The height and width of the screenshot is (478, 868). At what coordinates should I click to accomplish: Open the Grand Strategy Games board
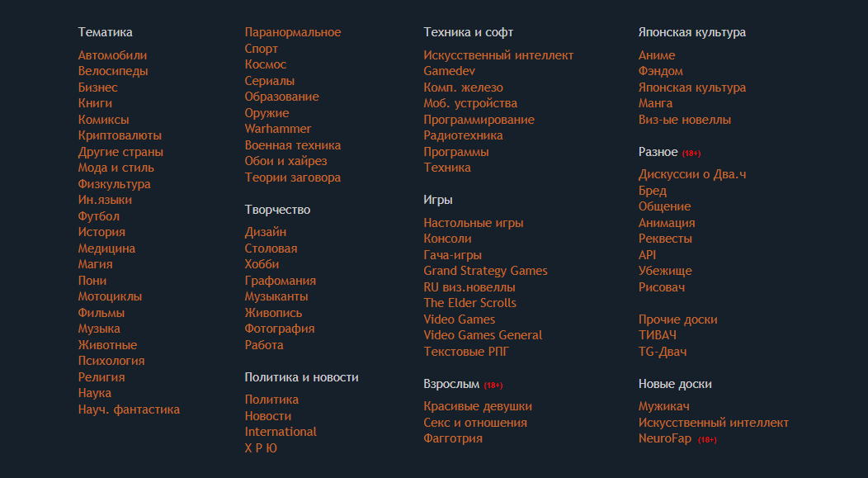485,272
